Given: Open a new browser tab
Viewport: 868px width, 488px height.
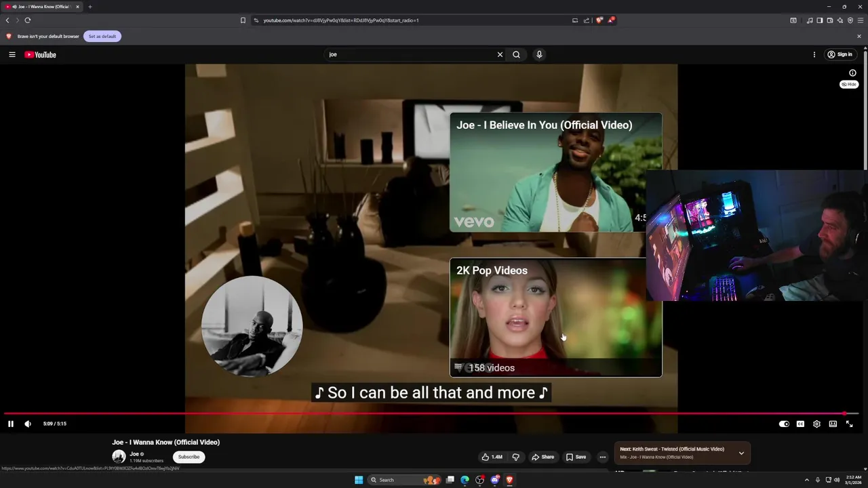Looking at the screenshot, I should tap(90, 7).
